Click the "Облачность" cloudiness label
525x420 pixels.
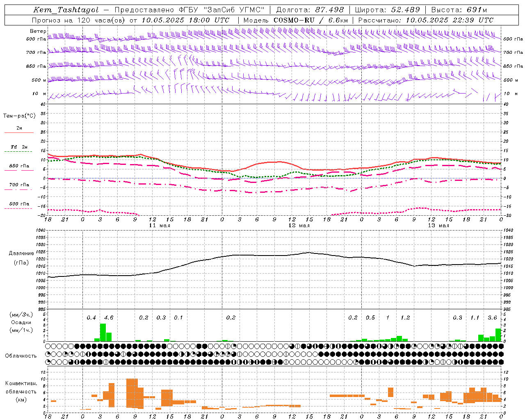(x=21, y=356)
